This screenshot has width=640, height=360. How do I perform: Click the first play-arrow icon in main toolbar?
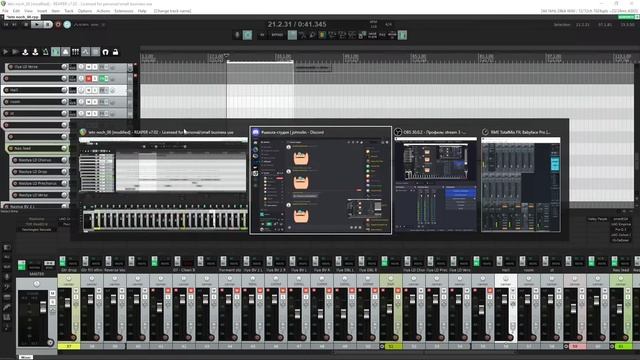[x=5, y=52]
